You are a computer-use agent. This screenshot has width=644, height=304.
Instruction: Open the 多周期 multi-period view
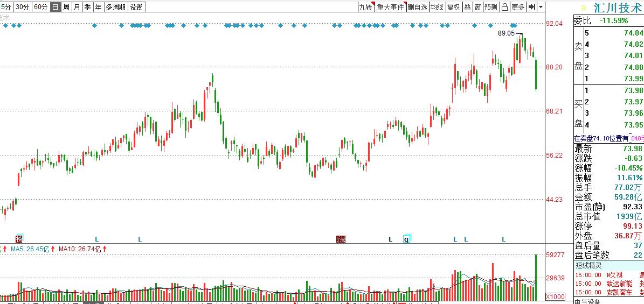[x=116, y=6]
